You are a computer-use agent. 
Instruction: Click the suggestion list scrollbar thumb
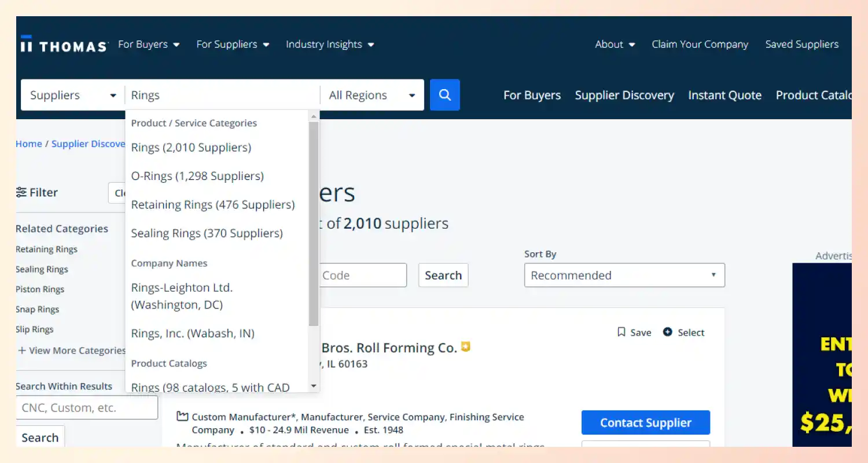[x=314, y=223]
